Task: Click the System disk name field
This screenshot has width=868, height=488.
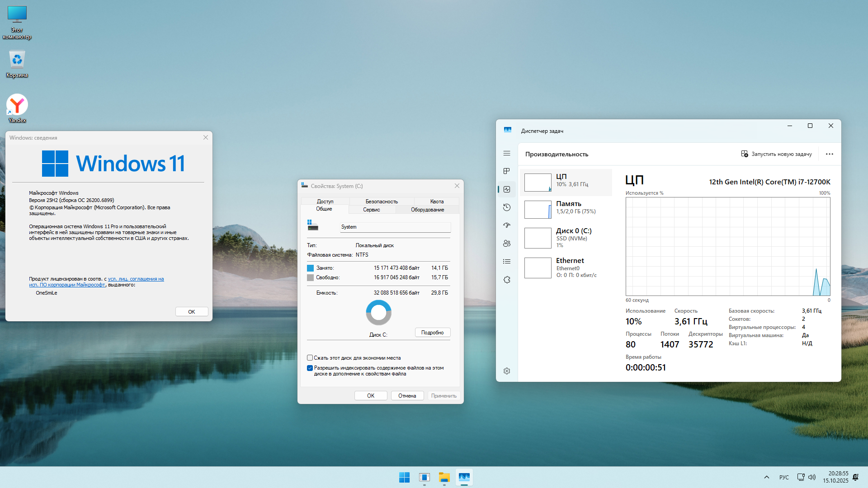Action: (395, 227)
